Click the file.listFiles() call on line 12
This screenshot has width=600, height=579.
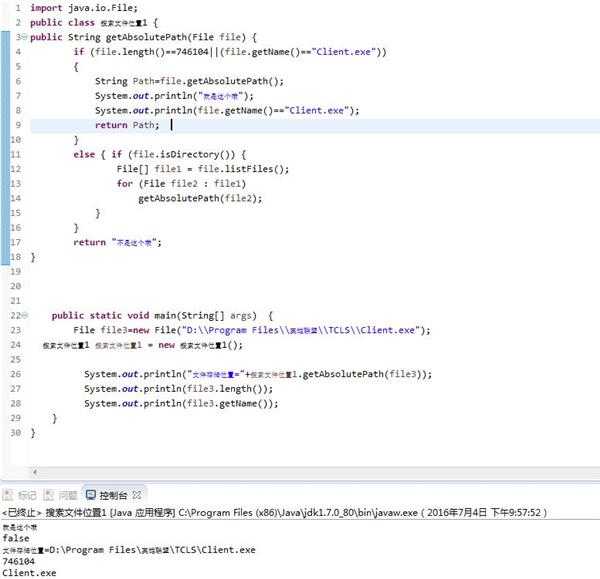click(236, 169)
